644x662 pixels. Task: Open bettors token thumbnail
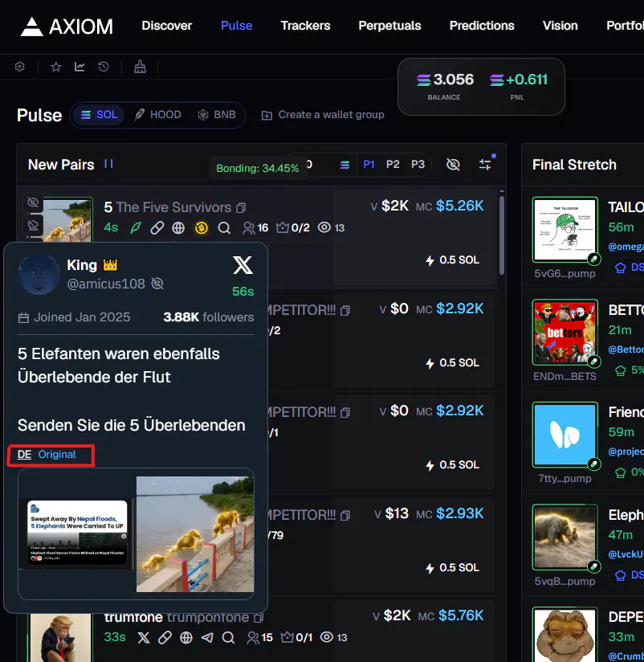click(x=565, y=333)
